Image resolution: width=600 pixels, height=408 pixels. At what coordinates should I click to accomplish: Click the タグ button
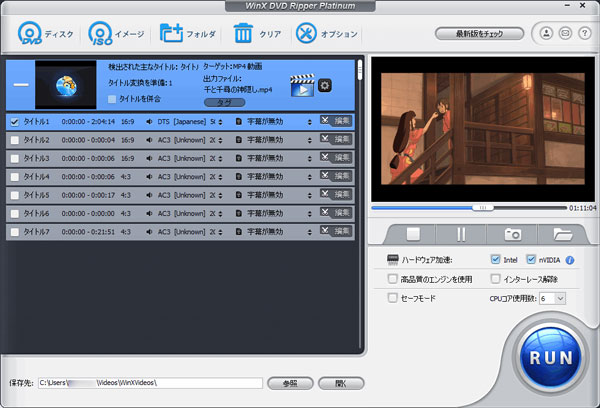click(x=225, y=103)
